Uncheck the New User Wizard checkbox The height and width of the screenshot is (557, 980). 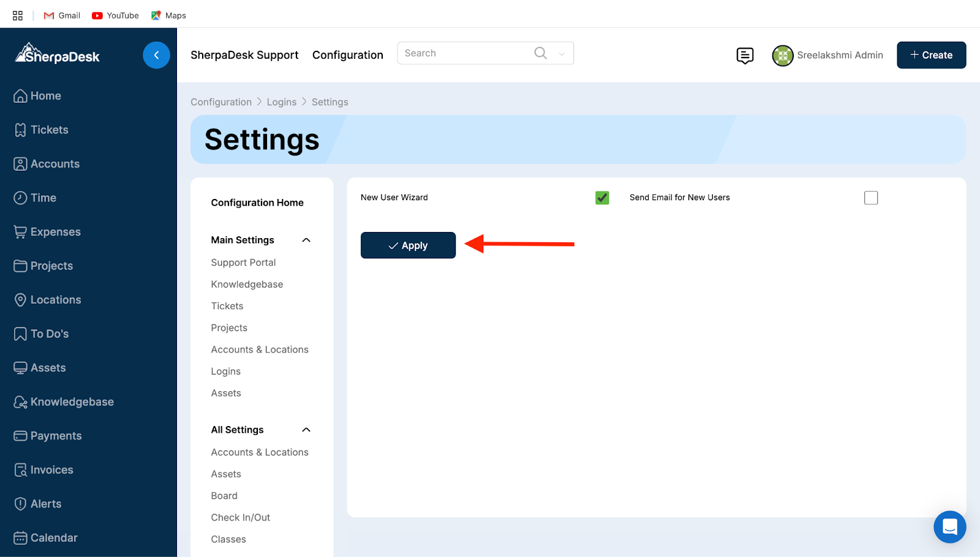coord(602,198)
